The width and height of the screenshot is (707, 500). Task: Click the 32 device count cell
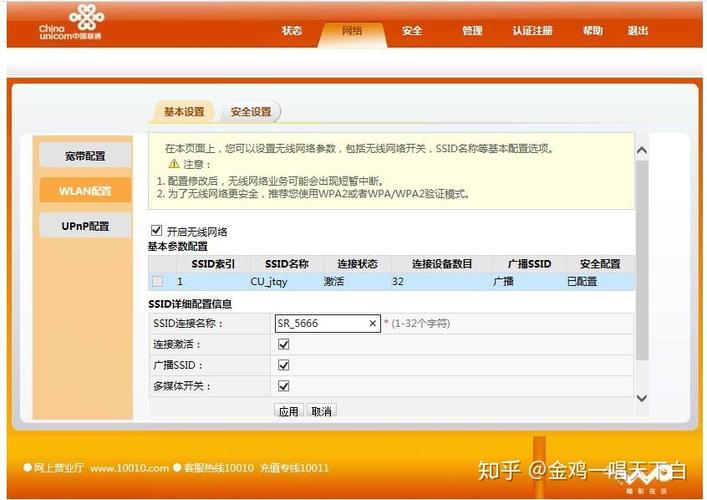tap(398, 282)
